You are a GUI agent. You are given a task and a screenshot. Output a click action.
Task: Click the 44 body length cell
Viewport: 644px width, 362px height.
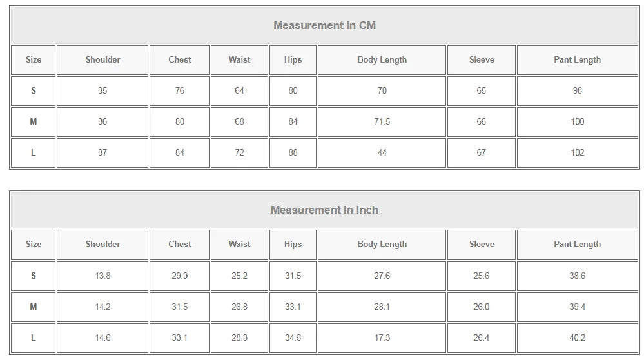[x=382, y=153]
